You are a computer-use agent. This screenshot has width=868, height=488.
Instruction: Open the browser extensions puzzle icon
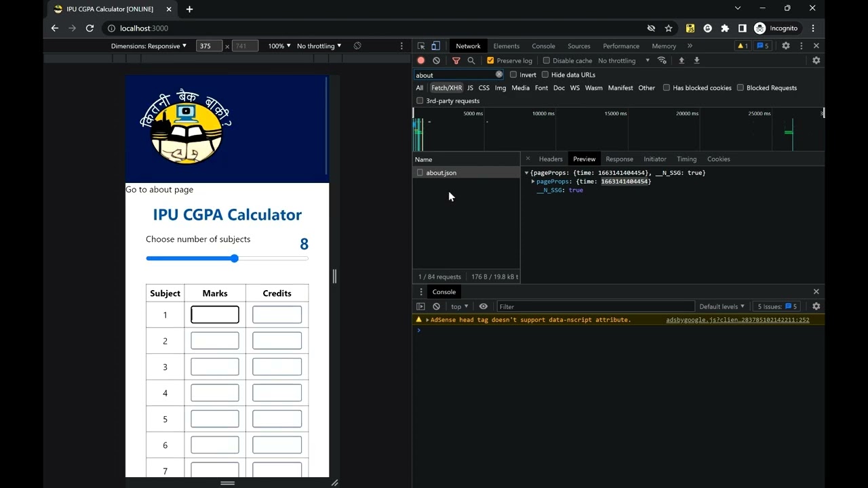tap(725, 28)
